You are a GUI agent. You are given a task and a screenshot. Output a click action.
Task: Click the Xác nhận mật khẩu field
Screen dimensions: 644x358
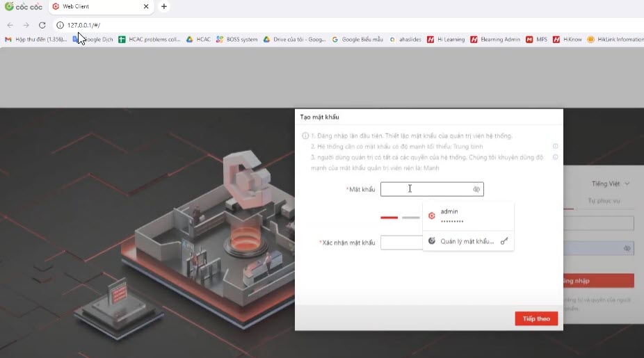(401, 243)
